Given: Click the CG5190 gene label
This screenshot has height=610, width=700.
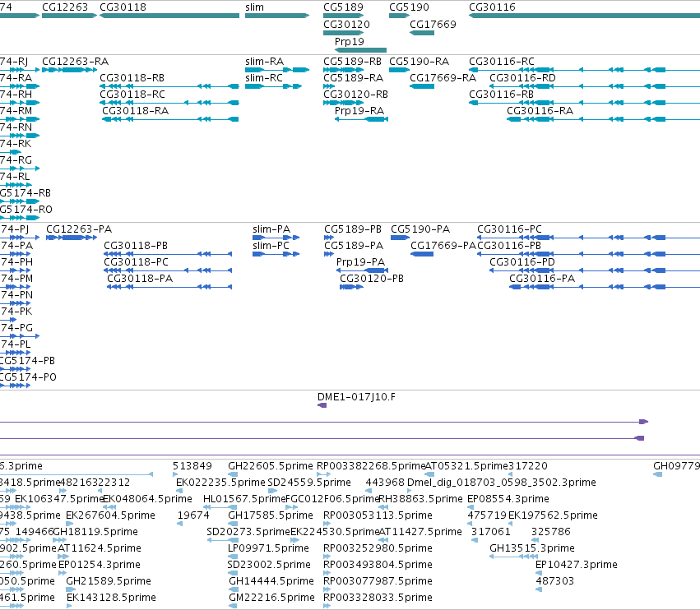Looking at the screenshot, I should coord(409,7).
